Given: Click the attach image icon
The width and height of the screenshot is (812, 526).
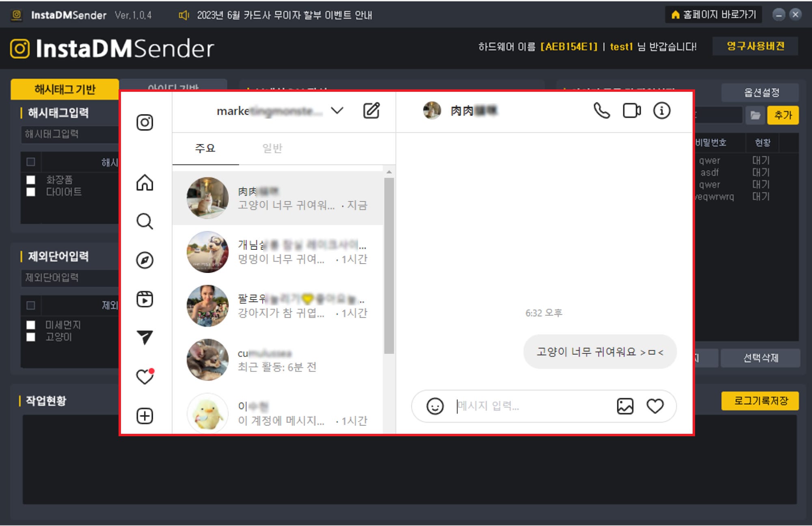Looking at the screenshot, I should pos(625,406).
